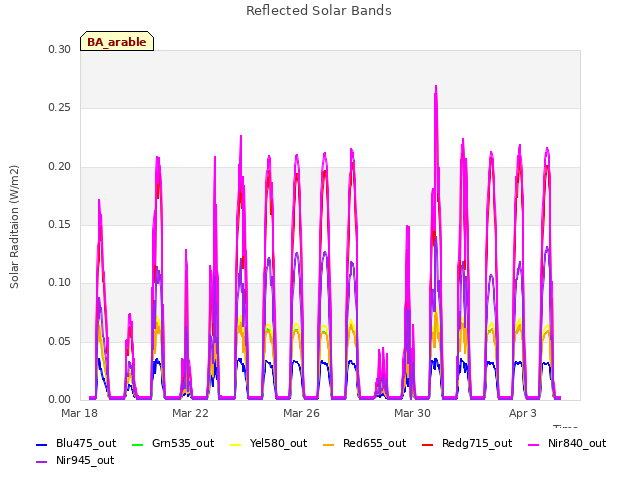The height and width of the screenshot is (480, 640).
Task: Click the Reflected Solar Bands chart title
Action: point(319,11)
